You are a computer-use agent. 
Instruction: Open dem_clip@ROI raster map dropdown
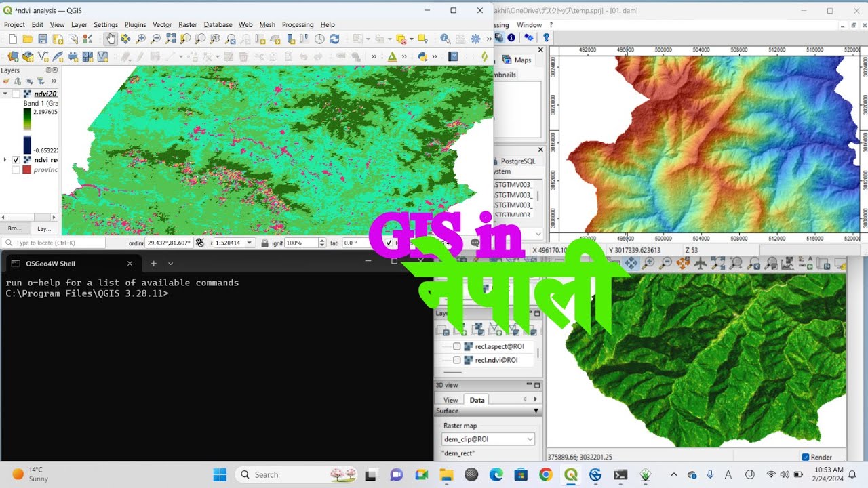(x=488, y=439)
